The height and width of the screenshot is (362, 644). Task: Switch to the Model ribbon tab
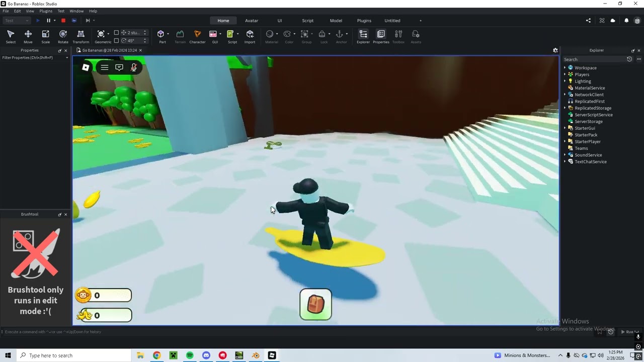(x=336, y=21)
